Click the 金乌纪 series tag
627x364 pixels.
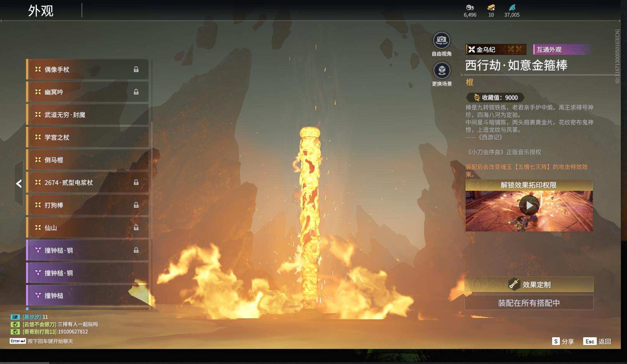496,49
